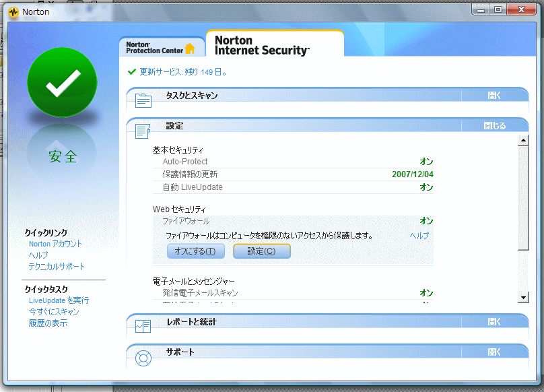Toggle the 自動 LiveUpdate オン status
544x392 pixels.
(x=426, y=187)
